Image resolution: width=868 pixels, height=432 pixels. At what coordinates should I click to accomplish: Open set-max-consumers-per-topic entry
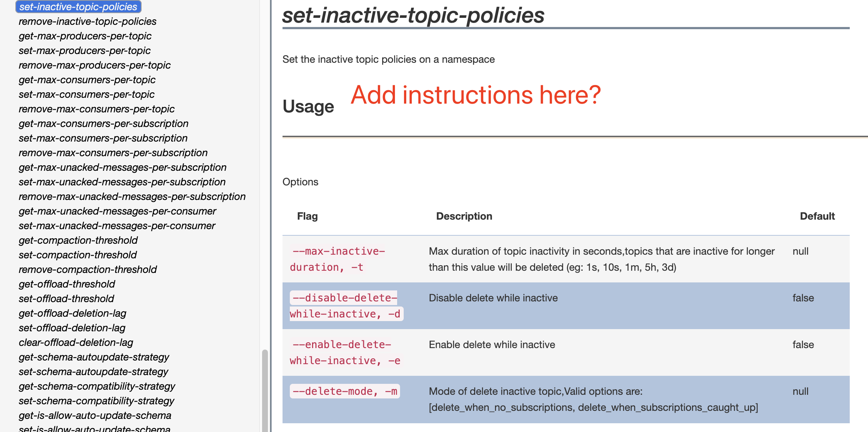[x=87, y=94]
